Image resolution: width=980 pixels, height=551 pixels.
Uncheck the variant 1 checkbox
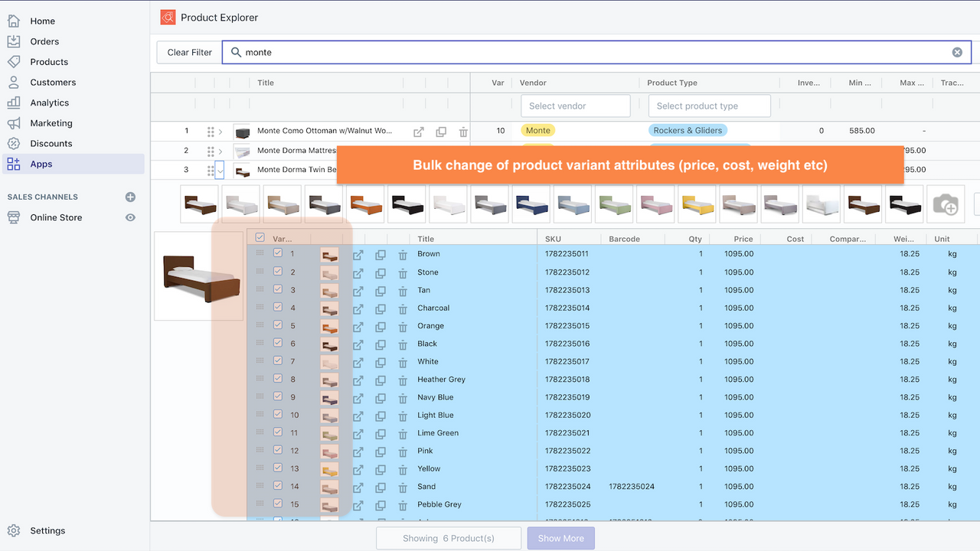[x=278, y=253]
